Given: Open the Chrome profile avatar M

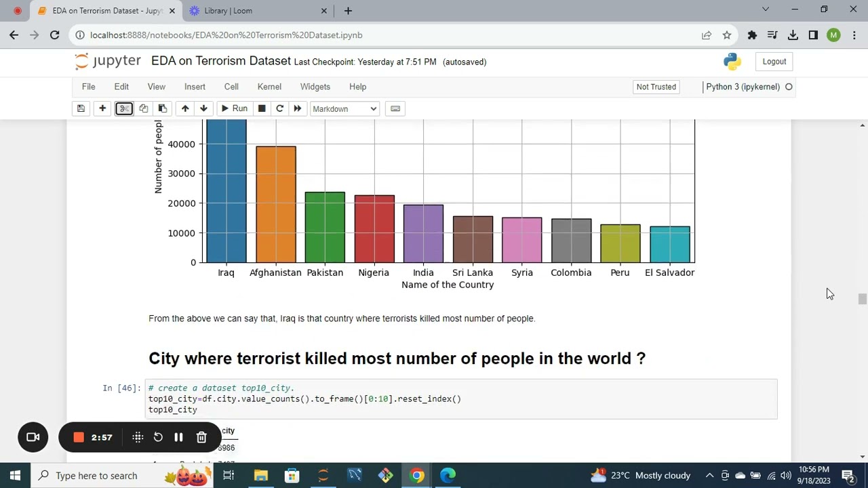Looking at the screenshot, I should (x=833, y=35).
